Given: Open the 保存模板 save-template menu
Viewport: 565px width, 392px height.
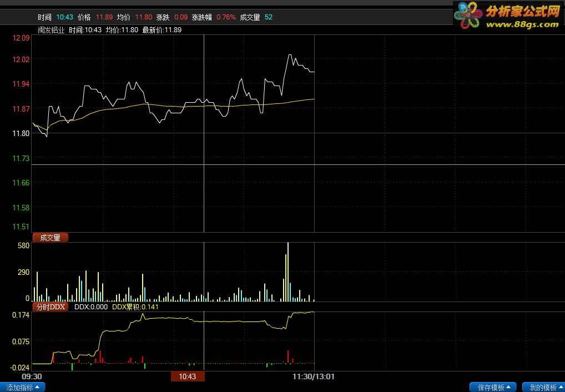Looking at the screenshot, I should pos(493,388).
